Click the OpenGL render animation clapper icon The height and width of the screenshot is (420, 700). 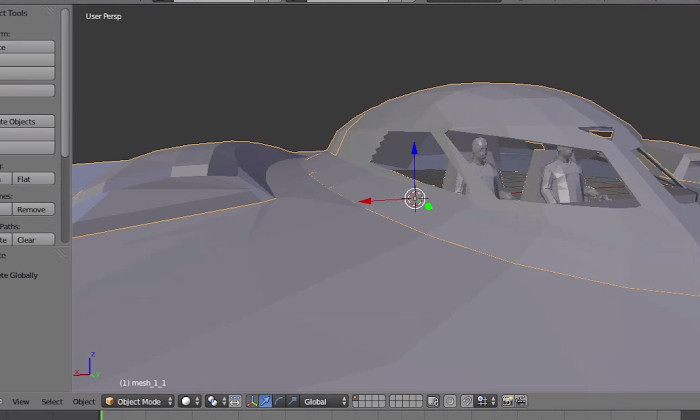tap(521, 401)
